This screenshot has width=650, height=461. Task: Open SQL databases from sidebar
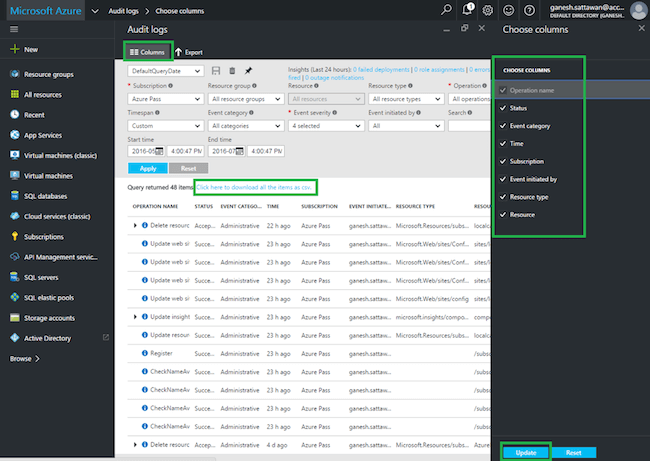coord(44,196)
